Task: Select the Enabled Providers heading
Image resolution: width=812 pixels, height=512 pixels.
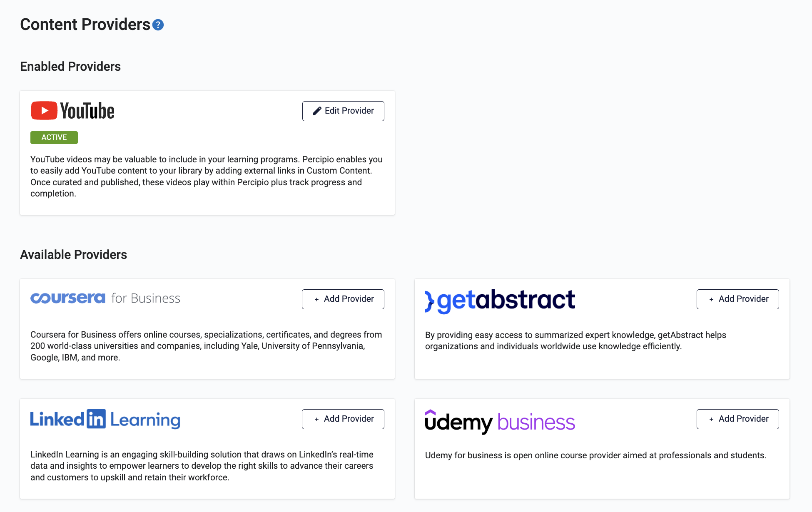Action: (x=70, y=67)
